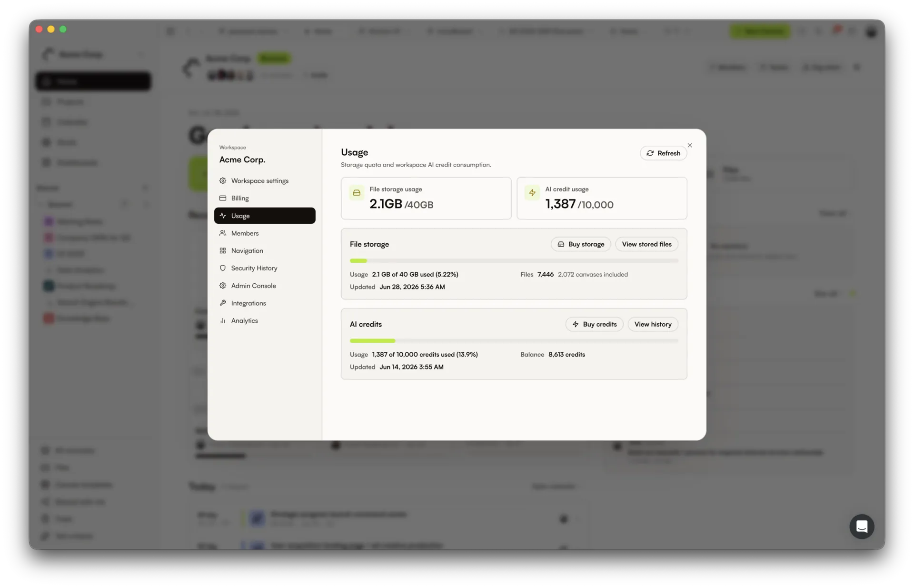Refresh the usage data
This screenshot has height=588, width=914.
663,153
